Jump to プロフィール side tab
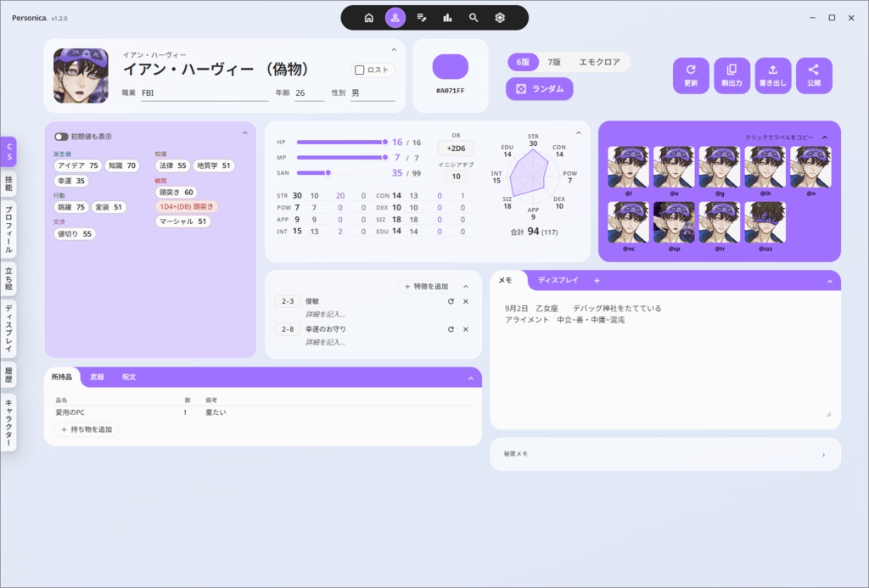 tap(8, 229)
